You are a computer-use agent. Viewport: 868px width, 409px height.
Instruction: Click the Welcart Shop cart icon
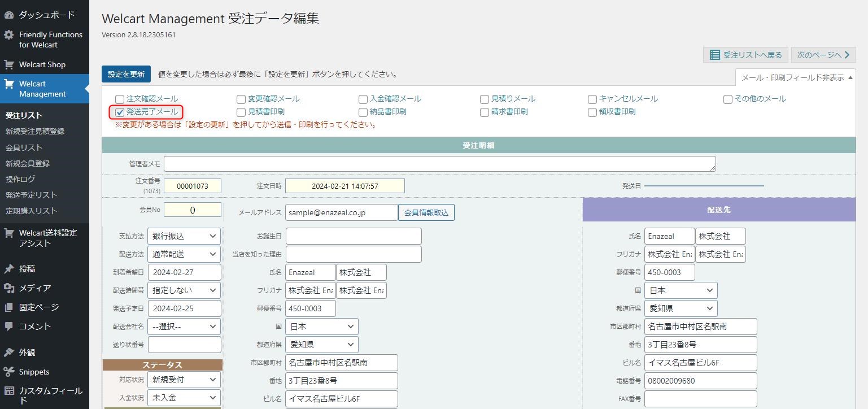[8, 64]
